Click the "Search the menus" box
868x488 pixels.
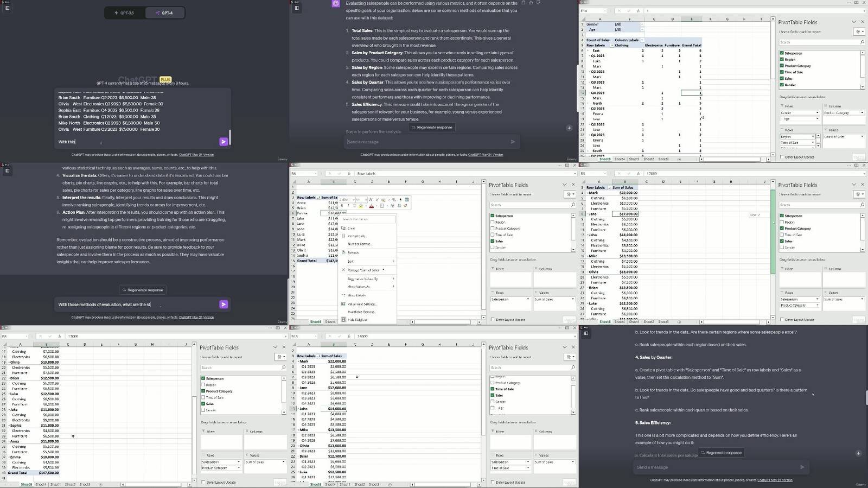[x=368, y=219]
